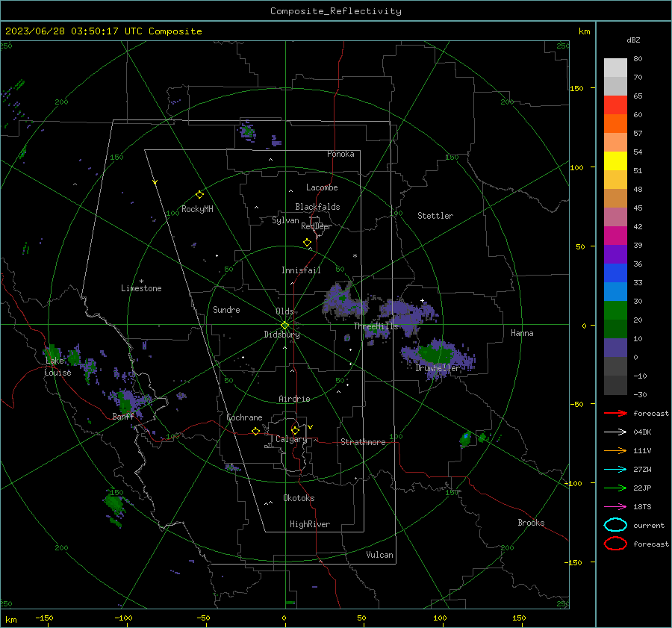This screenshot has width=672, height=628.
Task: Click the Banff label
Action: pos(123,417)
